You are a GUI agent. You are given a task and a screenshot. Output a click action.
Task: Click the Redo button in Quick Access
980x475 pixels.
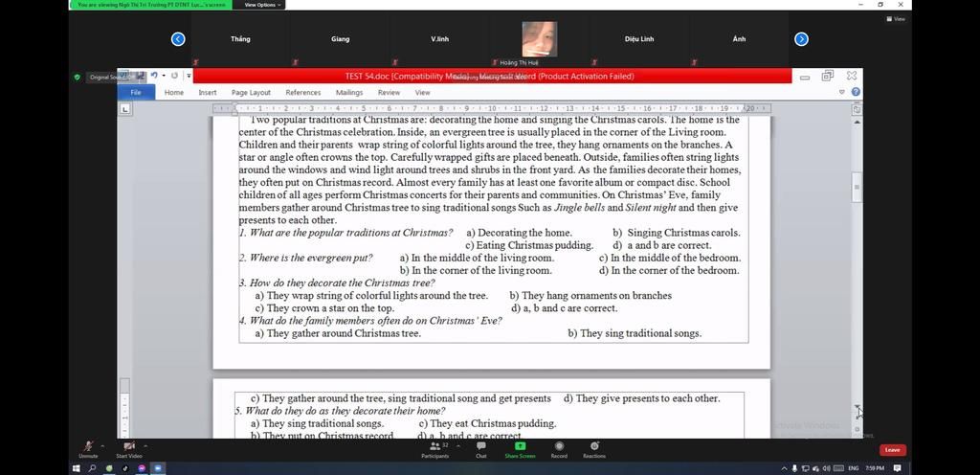174,76
